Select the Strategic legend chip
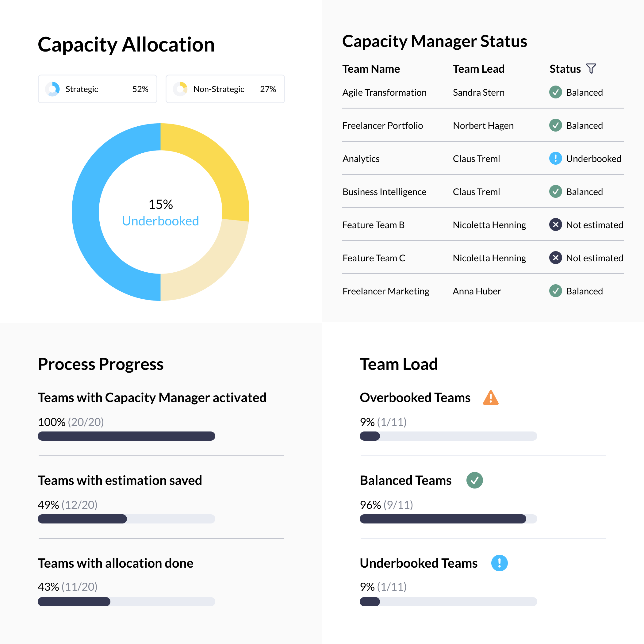Screen dimensions: 644x644 [97, 89]
